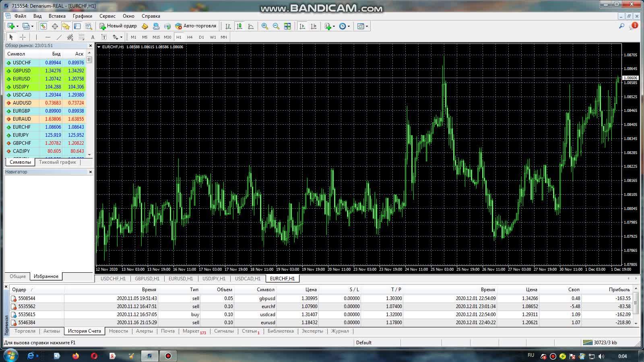Tile chart windows with the grid icon
The width and height of the screenshot is (644, 362).
287,26
